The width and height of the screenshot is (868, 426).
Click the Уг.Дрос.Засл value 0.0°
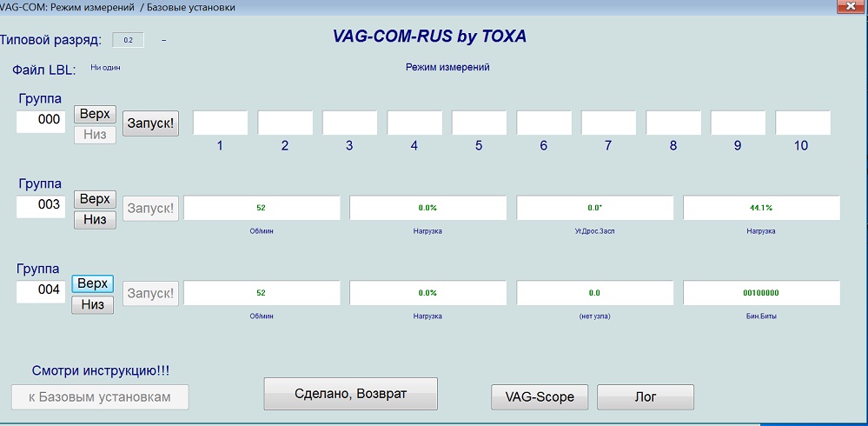[595, 208]
